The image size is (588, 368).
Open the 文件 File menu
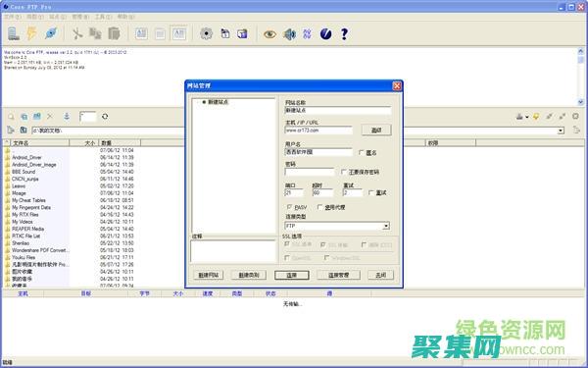(x=12, y=17)
